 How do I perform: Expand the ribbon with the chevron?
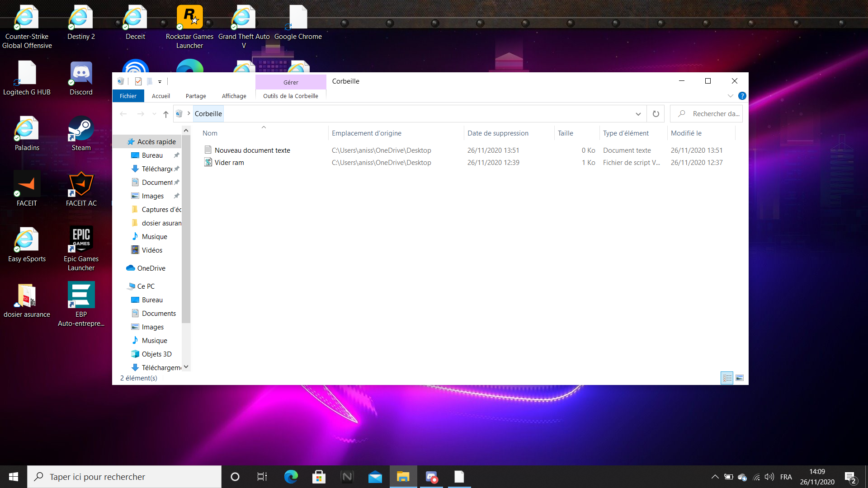(730, 96)
